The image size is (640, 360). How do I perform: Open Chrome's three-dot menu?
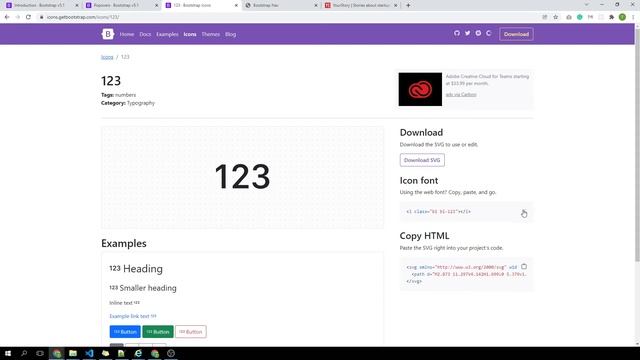[633, 17]
